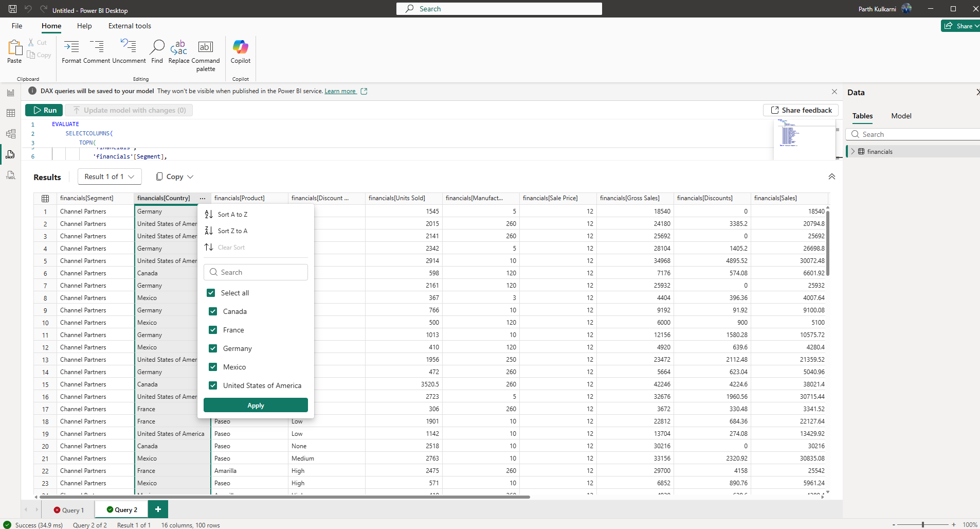Open the user account avatar
The height and width of the screenshot is (529, 980).
(x=906, y=9)
